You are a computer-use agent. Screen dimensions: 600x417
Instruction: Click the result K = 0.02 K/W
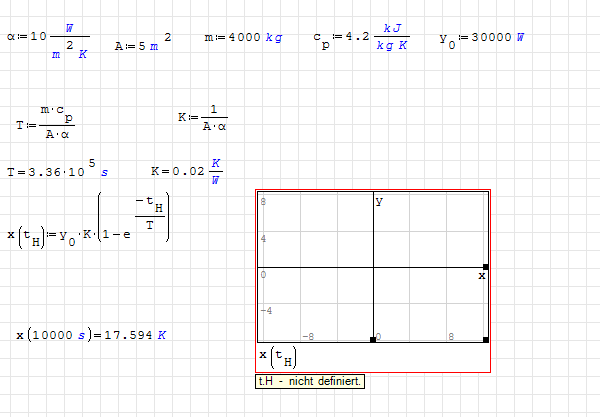(185, 171)
